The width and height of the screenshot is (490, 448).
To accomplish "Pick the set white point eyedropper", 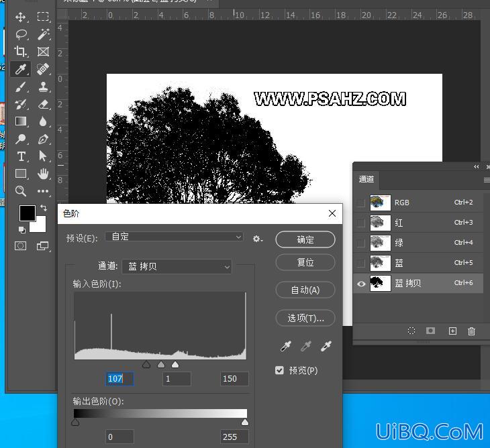I will pos(326,346).
